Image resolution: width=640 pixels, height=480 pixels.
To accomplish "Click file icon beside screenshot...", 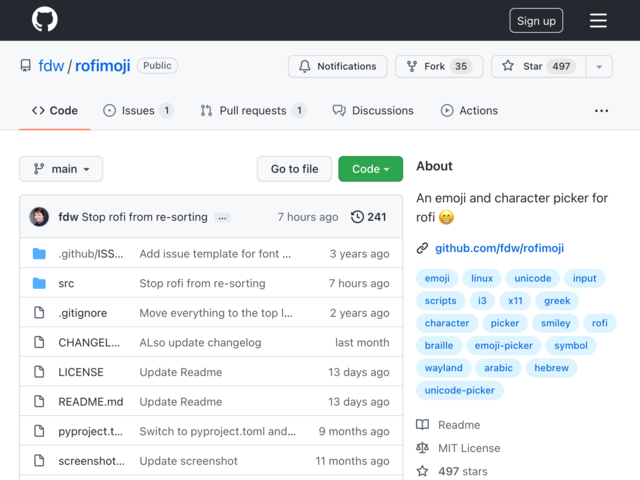I will coord(39,461).
